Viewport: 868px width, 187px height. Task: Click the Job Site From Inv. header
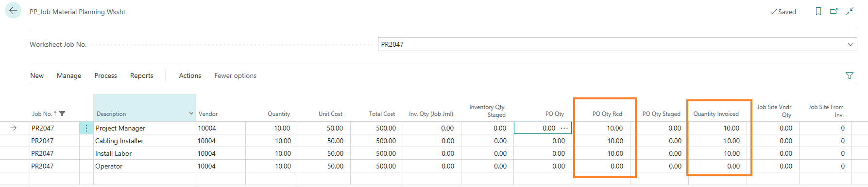(826, 111)
